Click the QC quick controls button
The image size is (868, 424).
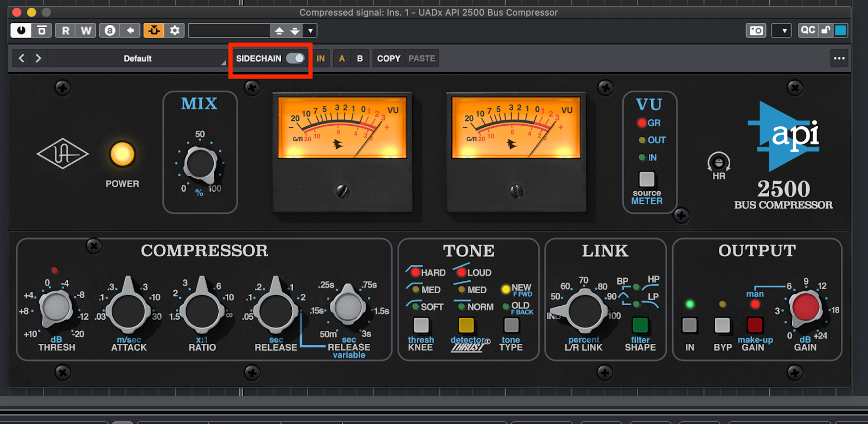pyautogui.click(x=808, y=30)
